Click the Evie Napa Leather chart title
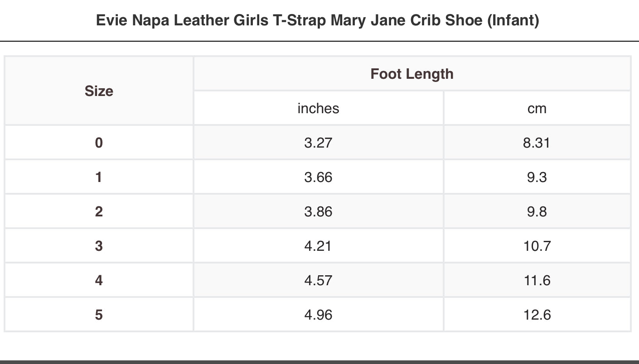Screen dimensions: 639x364 pos(318,20)
